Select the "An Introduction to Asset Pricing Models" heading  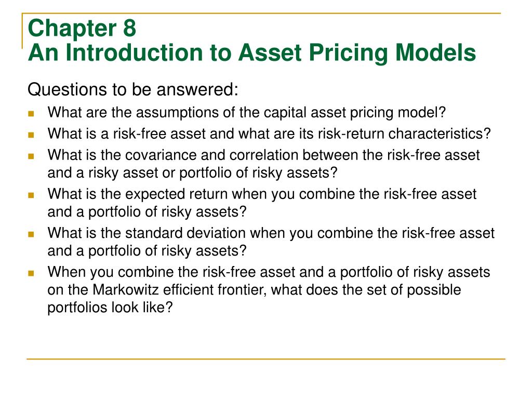251,53
